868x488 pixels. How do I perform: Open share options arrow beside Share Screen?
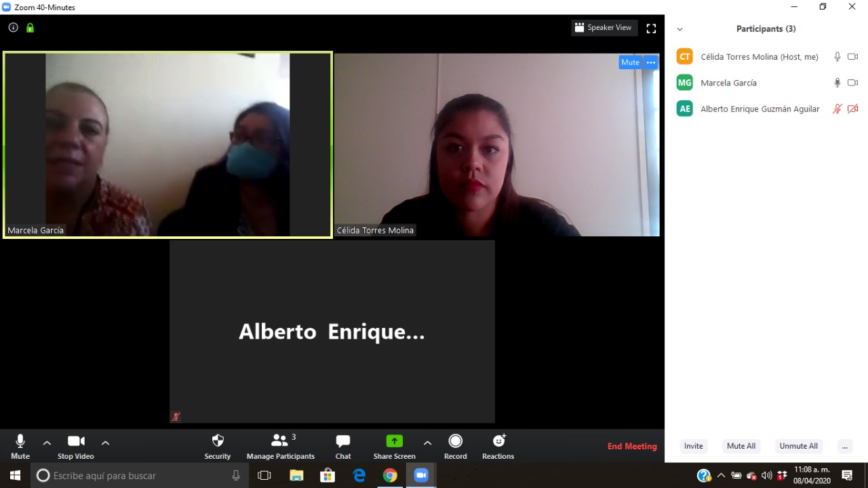427,443
